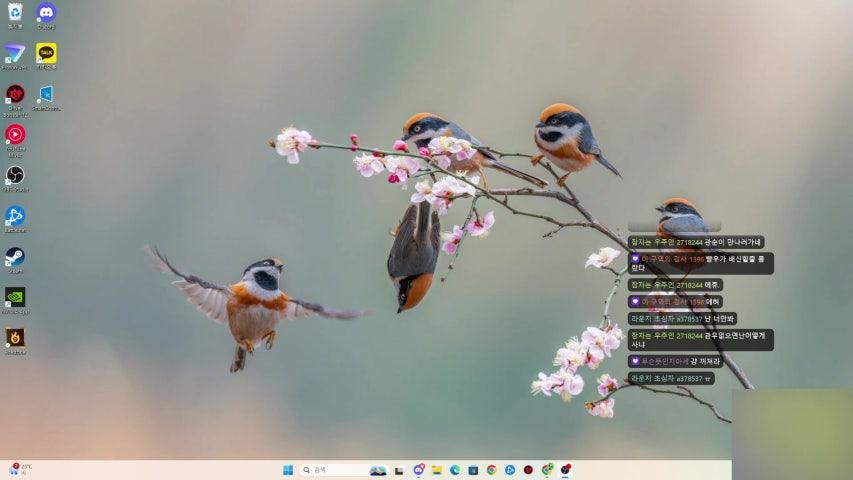Open the blue monitor shortcut beside red gear
The height and width of the screenshot is (480, 853).
46,97
